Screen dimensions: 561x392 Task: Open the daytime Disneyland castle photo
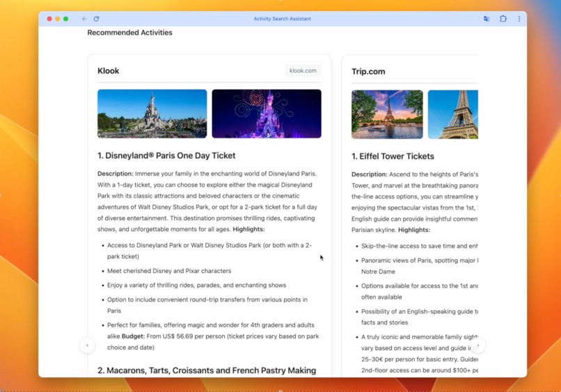[x=152, y=114]
